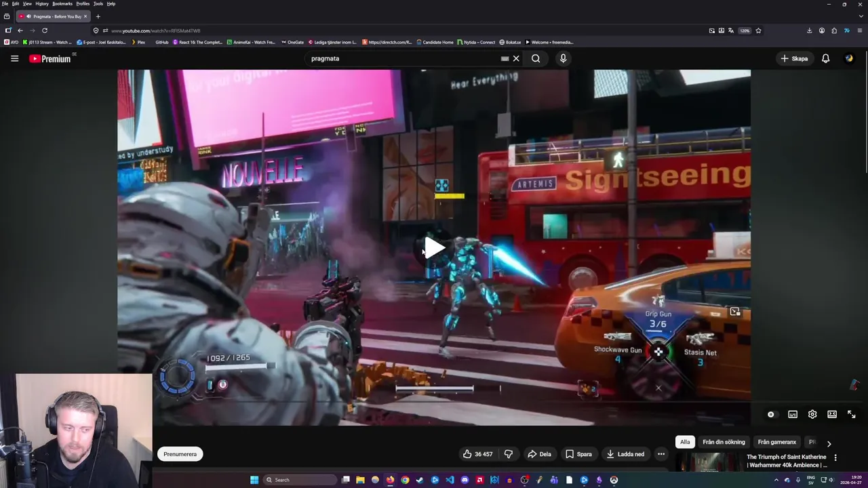Viewport: 868px width, 488px height.
Task: Like the video with 36 457 likes
Action: click(x=477, y=454)
